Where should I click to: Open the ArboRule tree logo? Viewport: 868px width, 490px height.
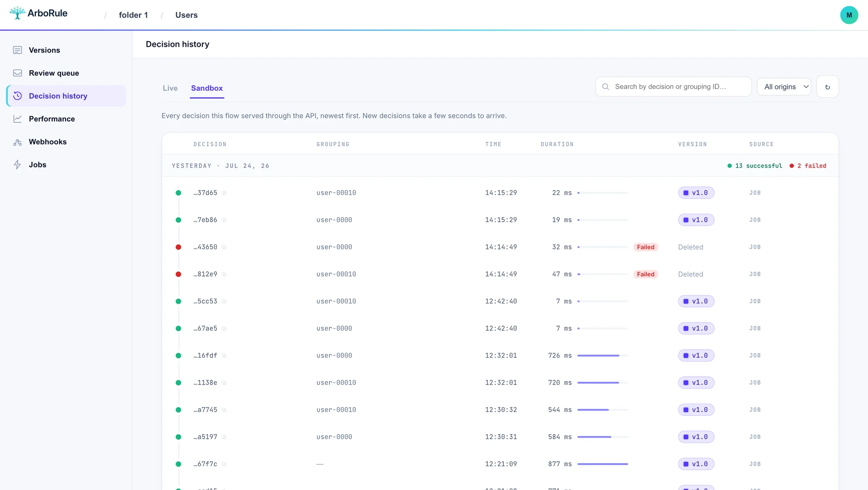(17, 13)
